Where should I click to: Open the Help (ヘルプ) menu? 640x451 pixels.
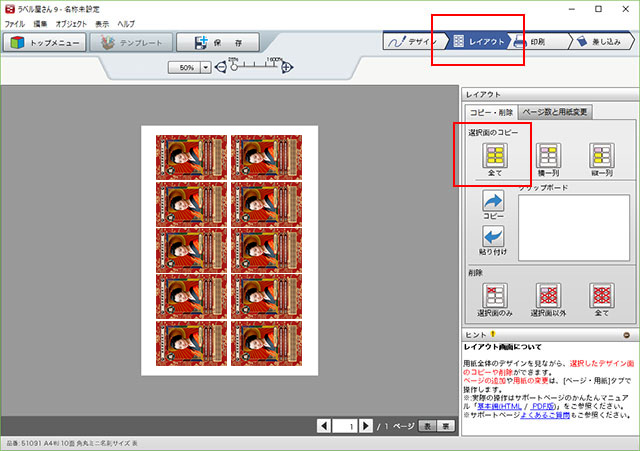click(126, 24)
